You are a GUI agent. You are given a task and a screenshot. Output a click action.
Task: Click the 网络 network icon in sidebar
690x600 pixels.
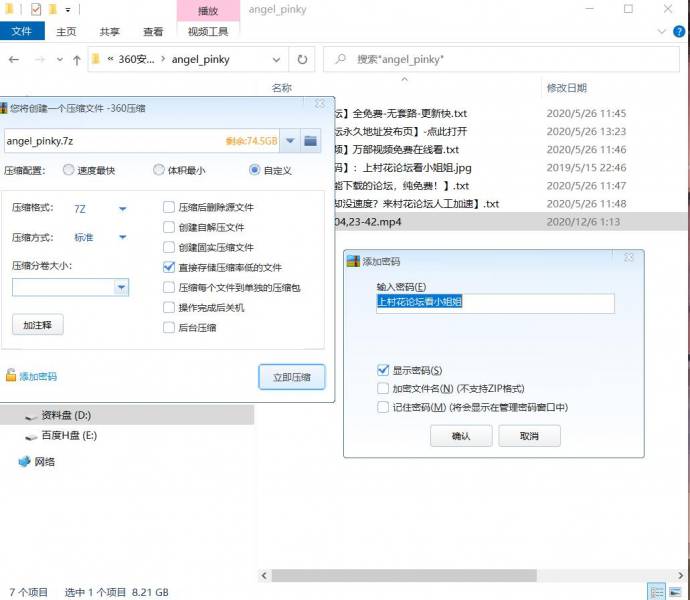click(24, 462)
